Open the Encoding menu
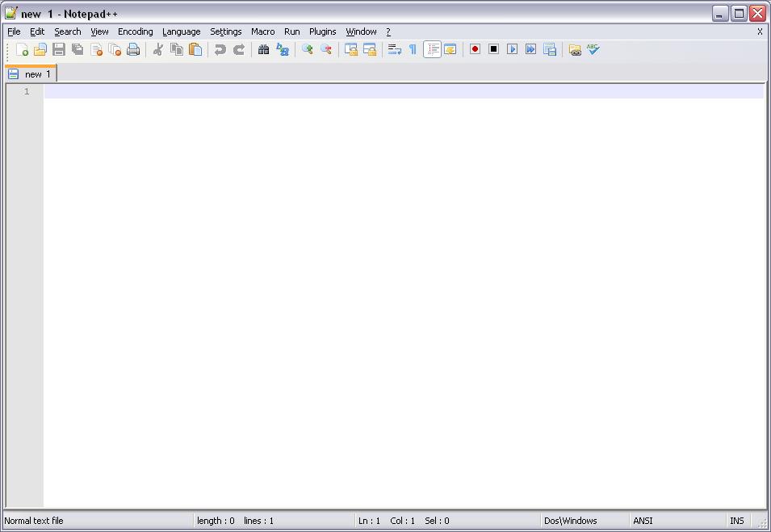The width and height of the screenshot is (771, 532). click(x=135, y=31)
